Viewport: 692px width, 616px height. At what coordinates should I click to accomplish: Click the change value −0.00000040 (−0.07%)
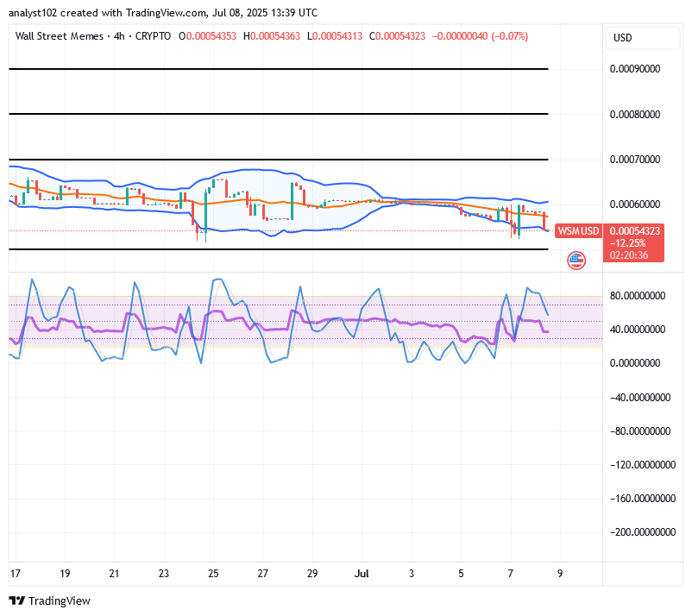(x=480, y=36)
